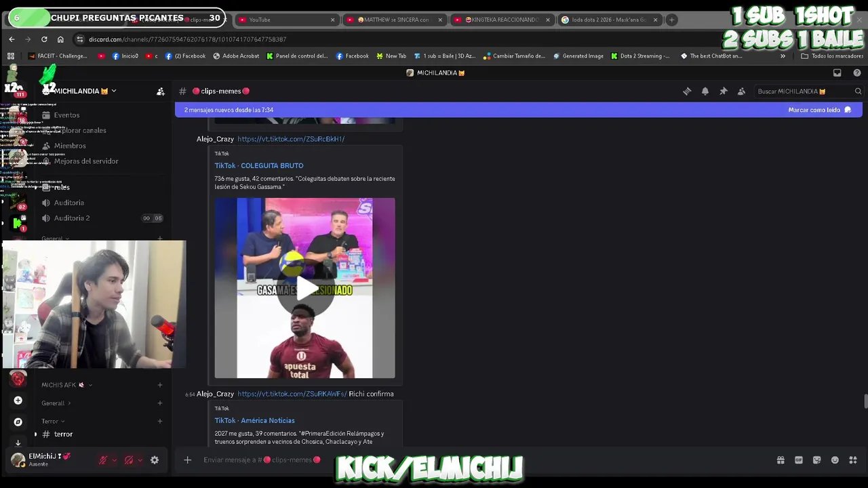Click the chat scrollbar thumb
Screen dimensions: 868x488
click(x=865, y=401)
